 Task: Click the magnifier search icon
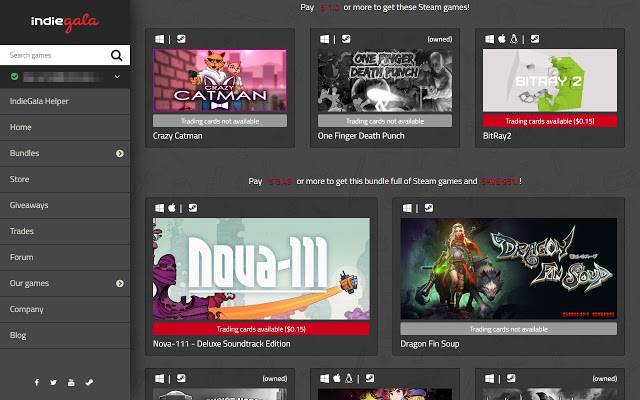116,55
